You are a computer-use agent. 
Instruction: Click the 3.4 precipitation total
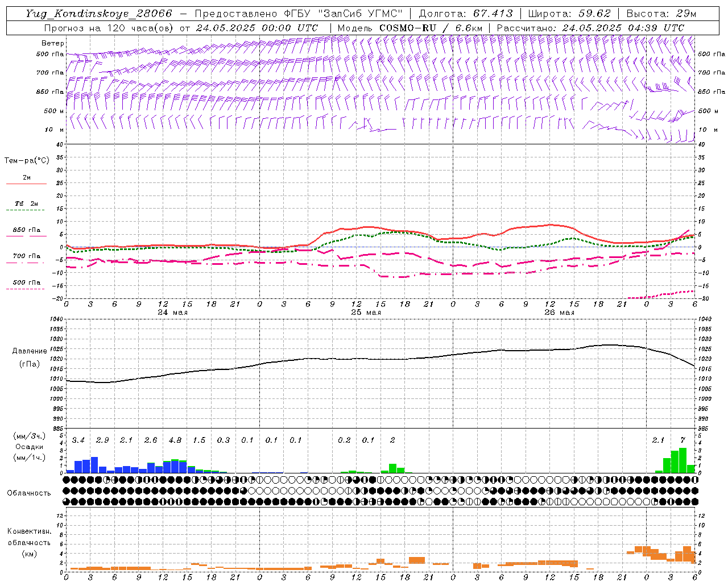point(78,440)
